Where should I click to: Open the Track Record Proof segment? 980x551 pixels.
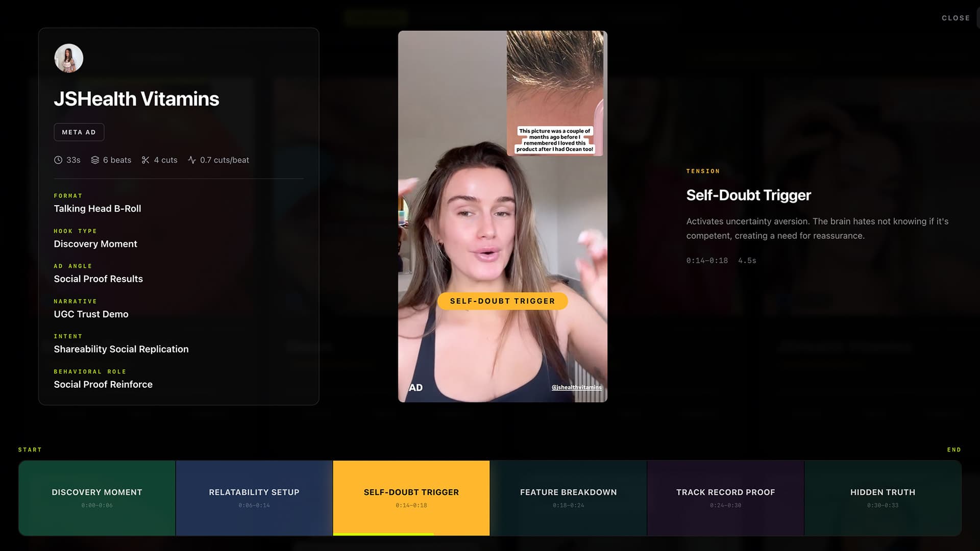coord(726,498)
